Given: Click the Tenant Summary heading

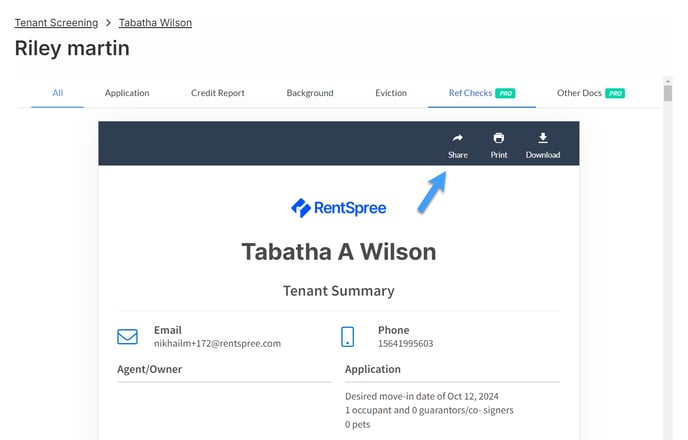Looking at the screenshot, I should pyautogui.click(x=339, y=291).
